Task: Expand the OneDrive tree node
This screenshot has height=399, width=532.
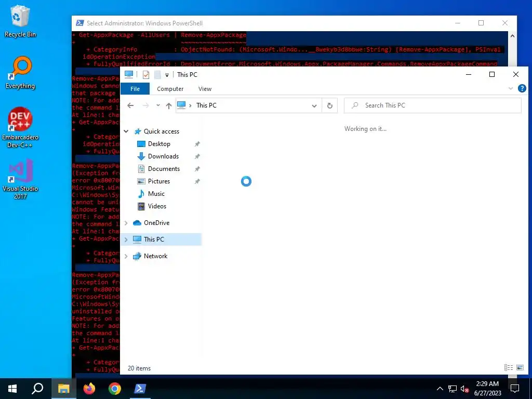Action: 126,223
